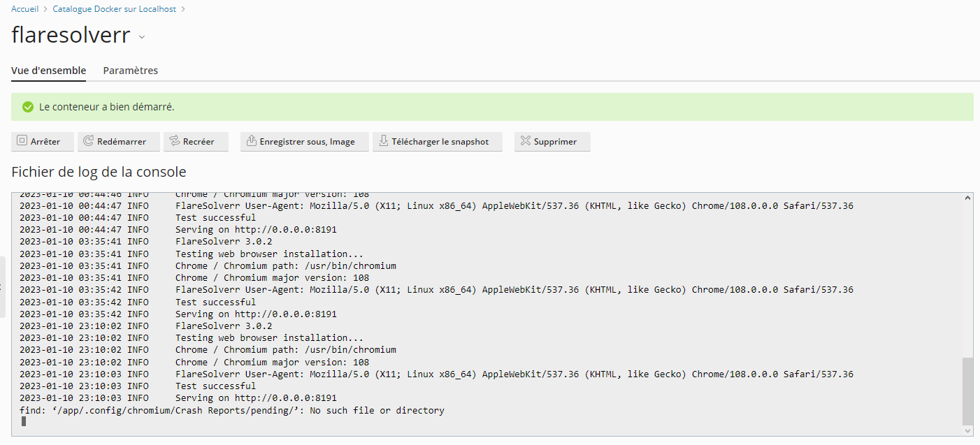Open the flaresolverr title dropdown chevron

[x=142, y=37]
